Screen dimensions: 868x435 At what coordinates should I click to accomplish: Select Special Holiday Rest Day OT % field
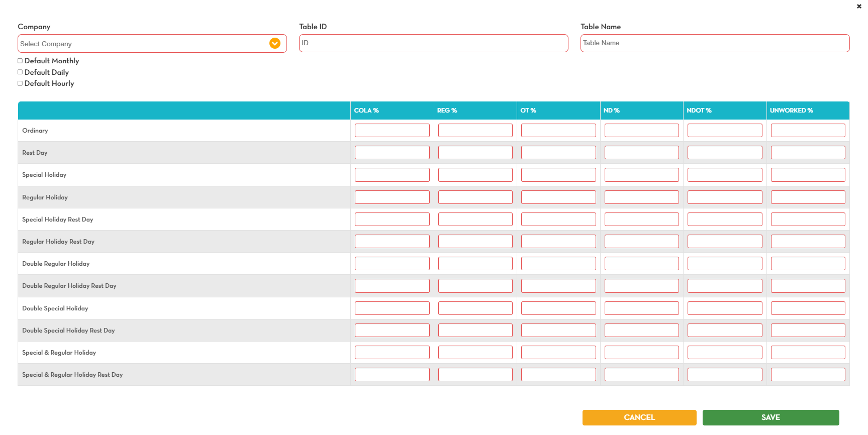(558, 220)
